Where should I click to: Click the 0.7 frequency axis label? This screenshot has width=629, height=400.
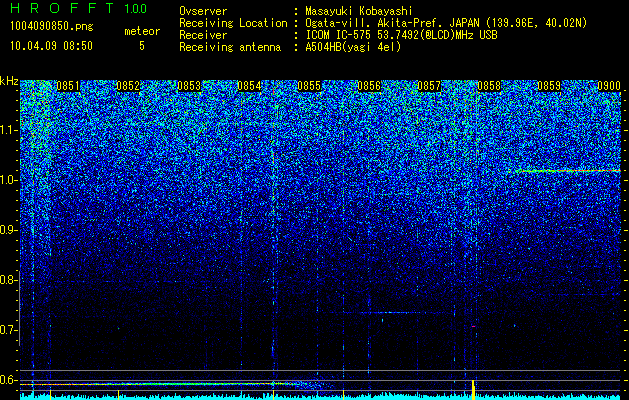9,330
